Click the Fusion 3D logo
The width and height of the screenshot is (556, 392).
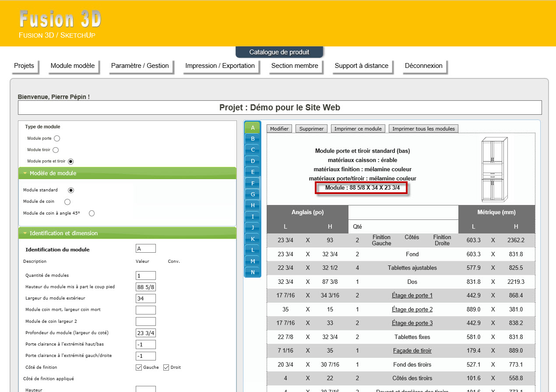tap(60, 20)
